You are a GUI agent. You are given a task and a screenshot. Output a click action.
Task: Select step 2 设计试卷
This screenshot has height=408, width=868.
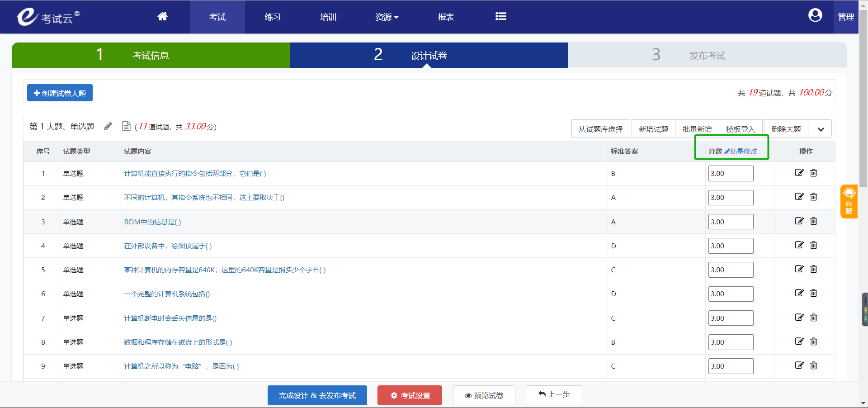(429, 55)
